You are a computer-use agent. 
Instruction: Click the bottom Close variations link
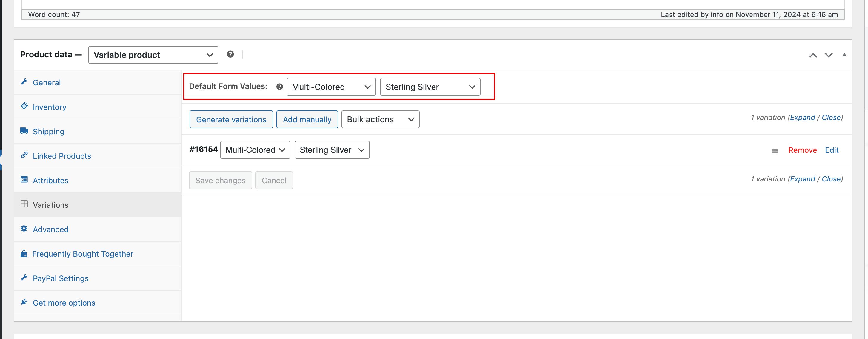click(x=831, y=179)
